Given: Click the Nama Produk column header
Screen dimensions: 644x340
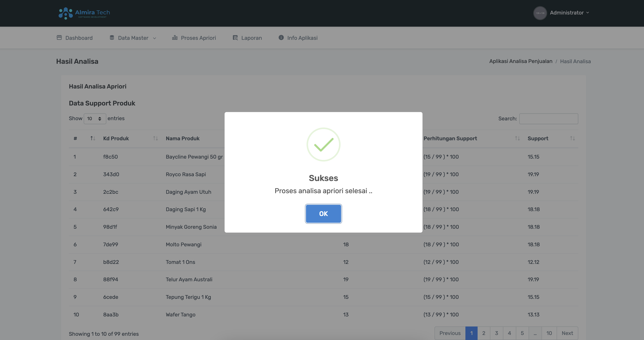Looking at the screenshot, I should pos(182,138).
